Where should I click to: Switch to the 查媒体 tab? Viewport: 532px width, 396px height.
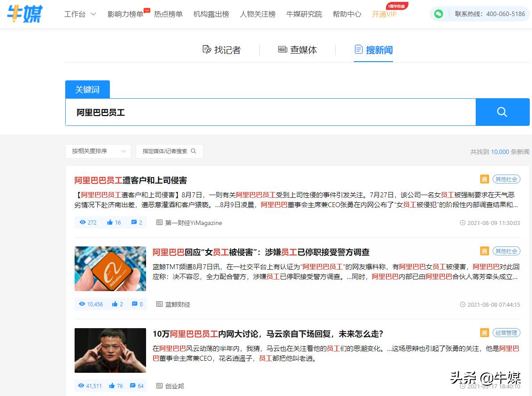[297, 50]
